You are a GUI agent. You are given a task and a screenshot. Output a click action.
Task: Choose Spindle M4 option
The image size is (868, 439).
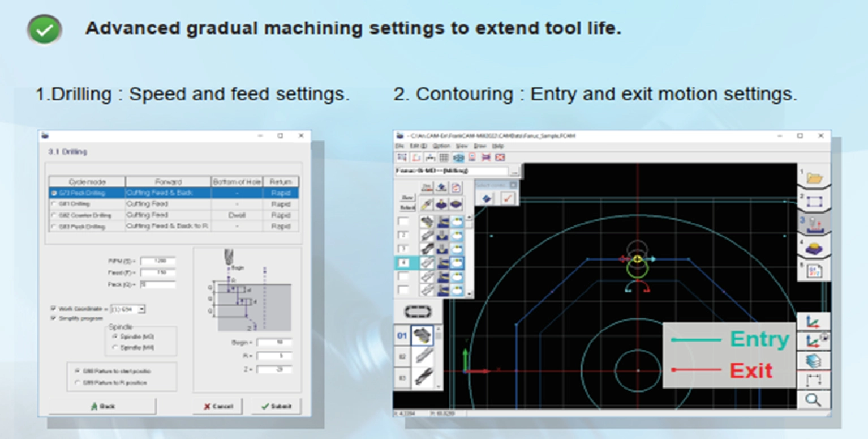click(115, 347)
